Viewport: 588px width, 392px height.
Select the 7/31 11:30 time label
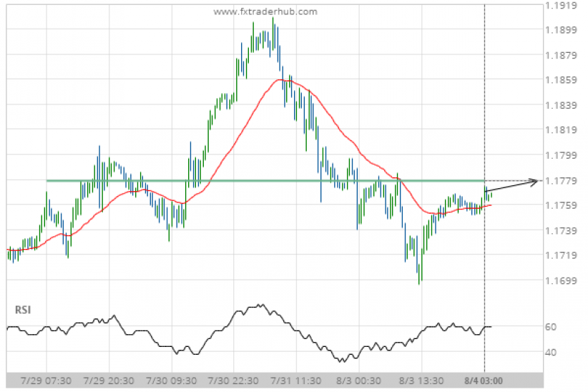[x=296, y=381]
